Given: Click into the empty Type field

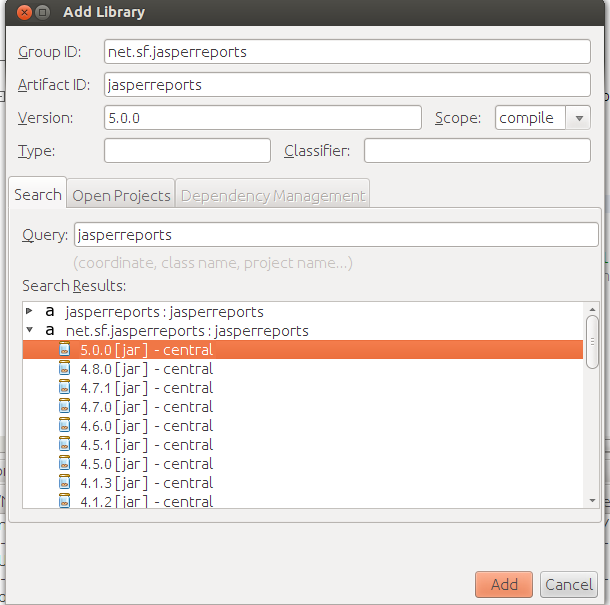Looking at the screenshot, I should point(188,151).
